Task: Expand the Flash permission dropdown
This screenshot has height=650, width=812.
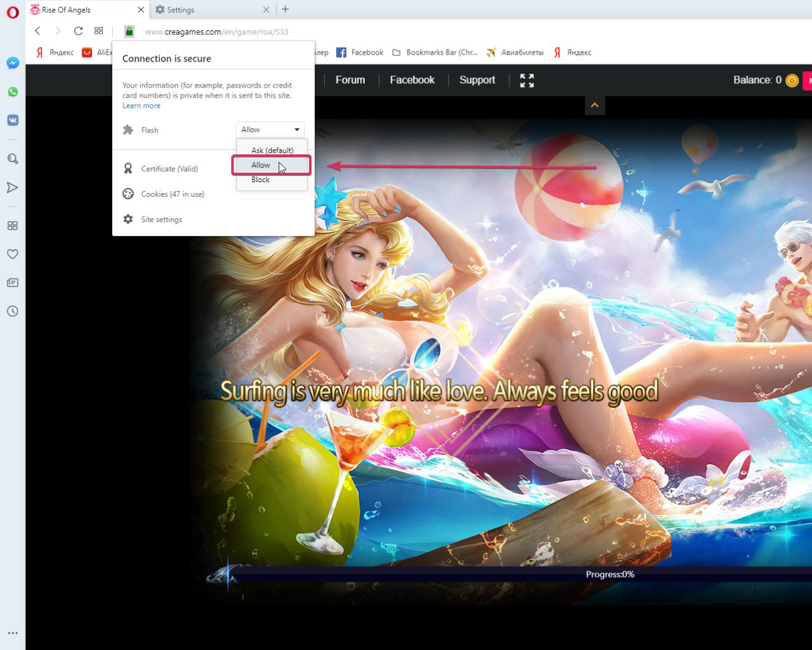Action: click(x=270, y=129)
